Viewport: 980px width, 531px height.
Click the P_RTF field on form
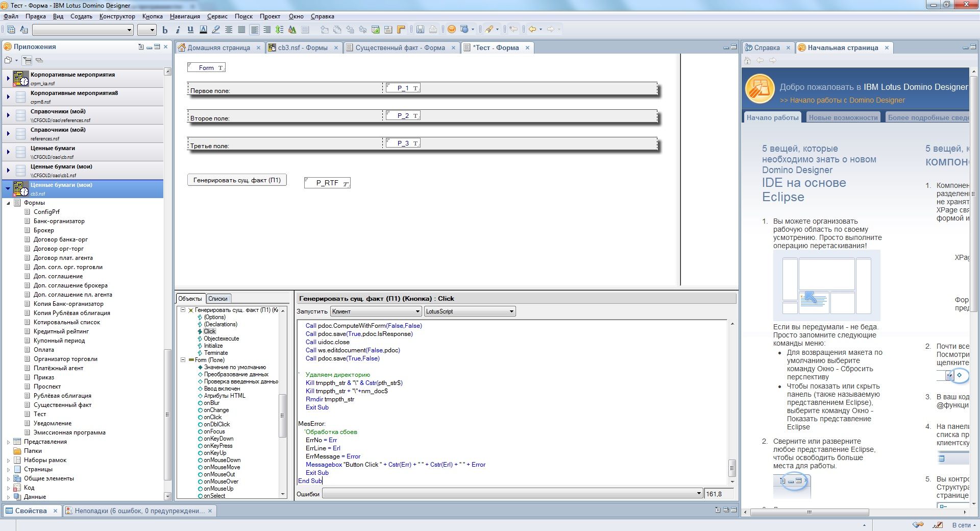(327, 183)
